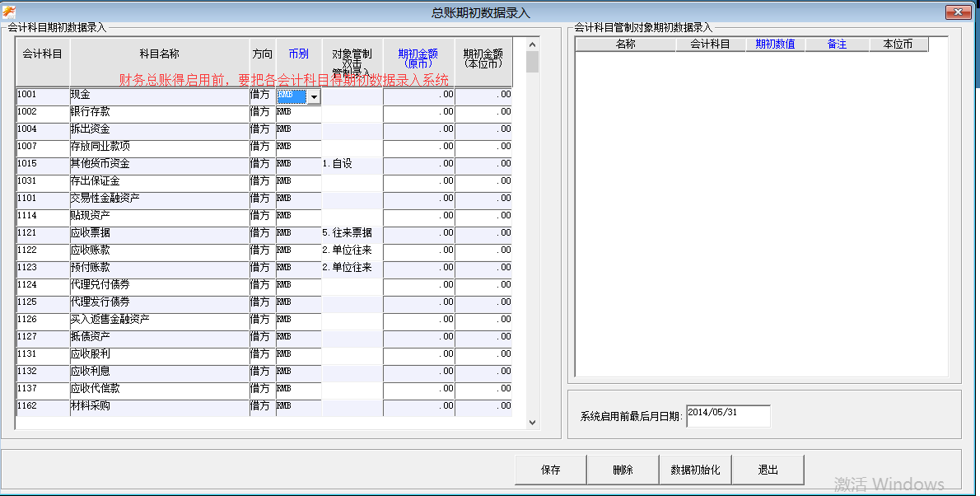Edit the 系统启用前最后月日期 date field
Viewport: 980px width, 496px height.
(727, 416)
